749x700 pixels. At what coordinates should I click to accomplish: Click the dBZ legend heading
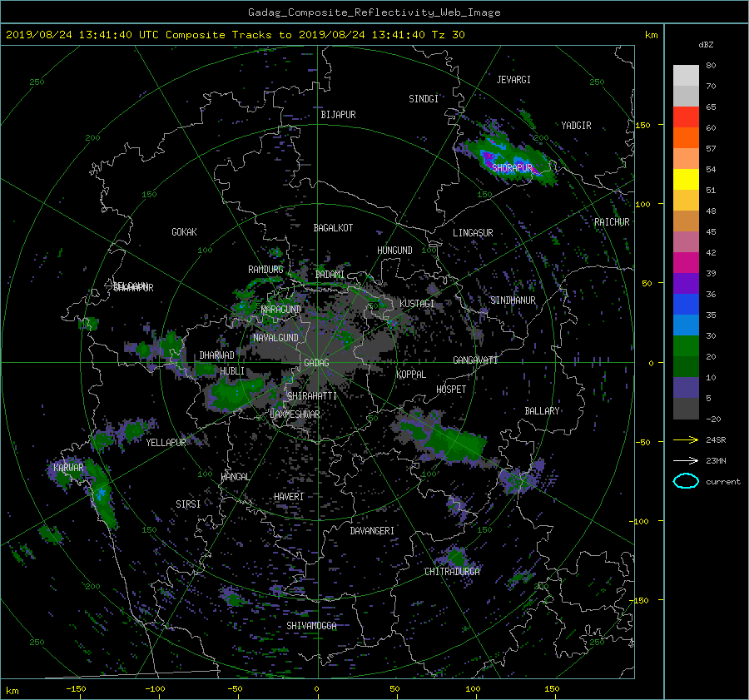coord(706,45)
